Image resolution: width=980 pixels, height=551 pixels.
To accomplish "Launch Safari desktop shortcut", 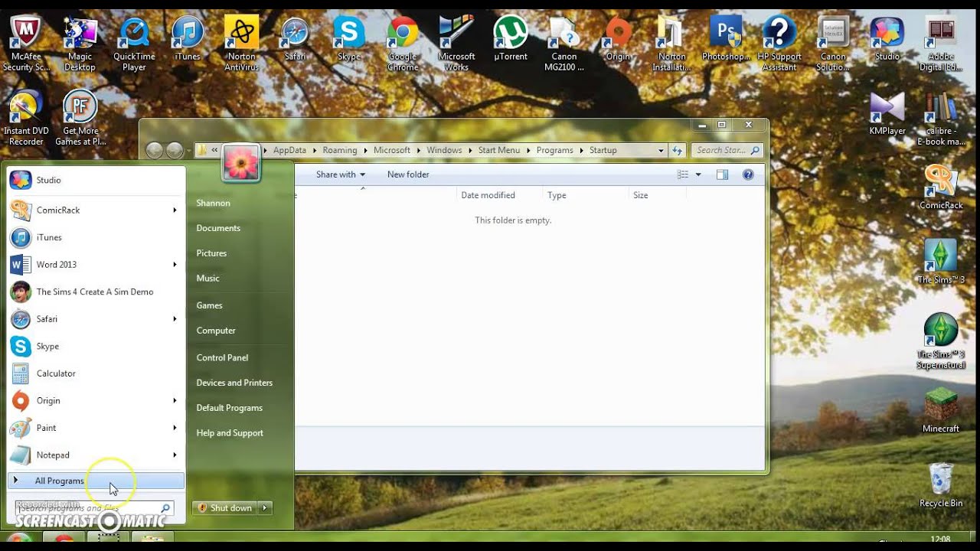I will 295,39.
